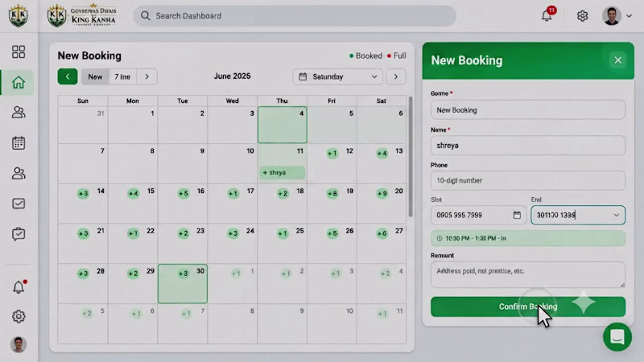Click the next arrow beside 7 line
Viewport: 644px width, 362px height.
(x=147, y=76)
